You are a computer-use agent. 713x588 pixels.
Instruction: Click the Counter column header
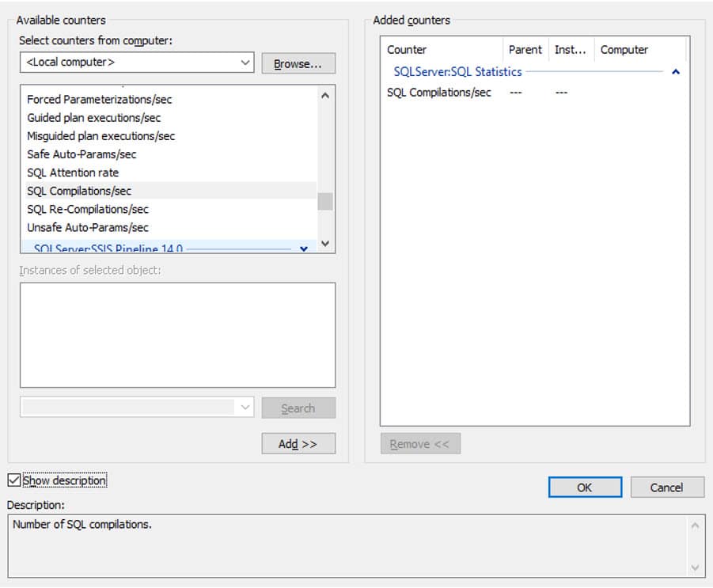pyautogui.click(x=443, y=50)
